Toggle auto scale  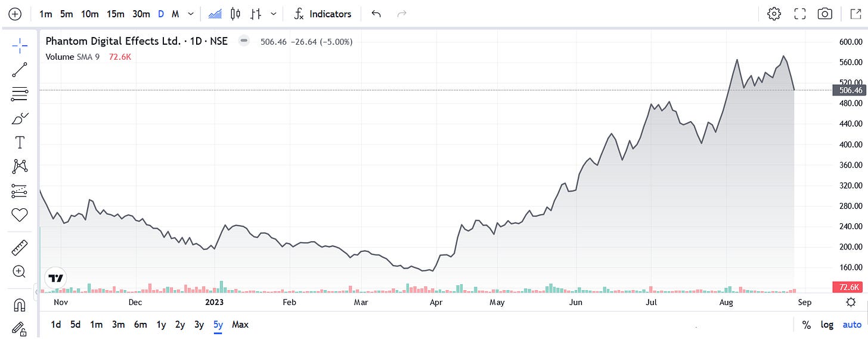[852, 325]
